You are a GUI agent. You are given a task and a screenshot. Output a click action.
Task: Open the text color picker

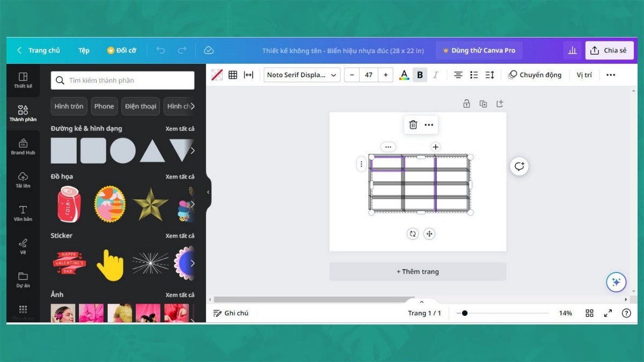[404, 75]
